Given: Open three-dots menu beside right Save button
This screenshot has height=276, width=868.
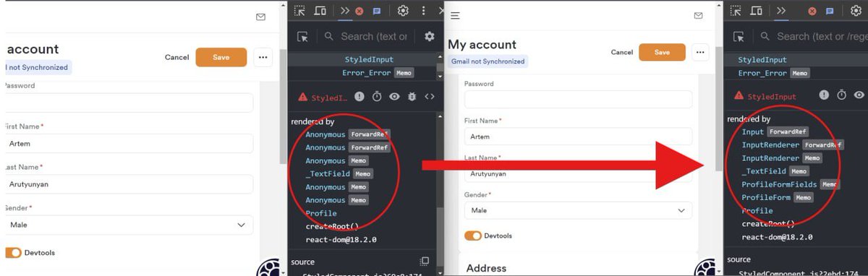Looking at the screenshot, I should point(700,52).
